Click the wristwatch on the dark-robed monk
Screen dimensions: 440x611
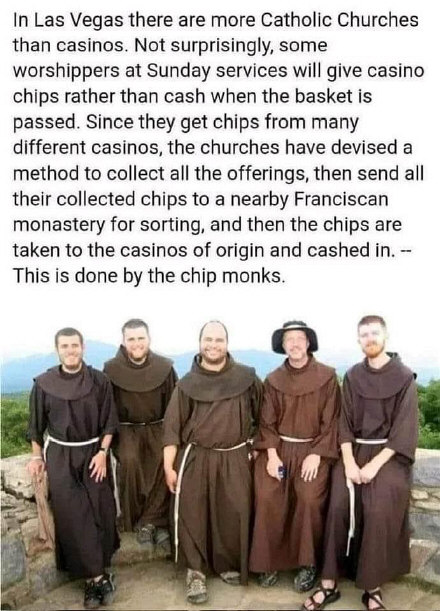103,451
